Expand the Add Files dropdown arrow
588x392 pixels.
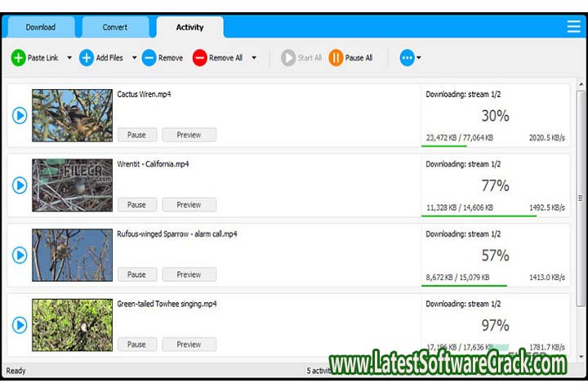(134, 58)
